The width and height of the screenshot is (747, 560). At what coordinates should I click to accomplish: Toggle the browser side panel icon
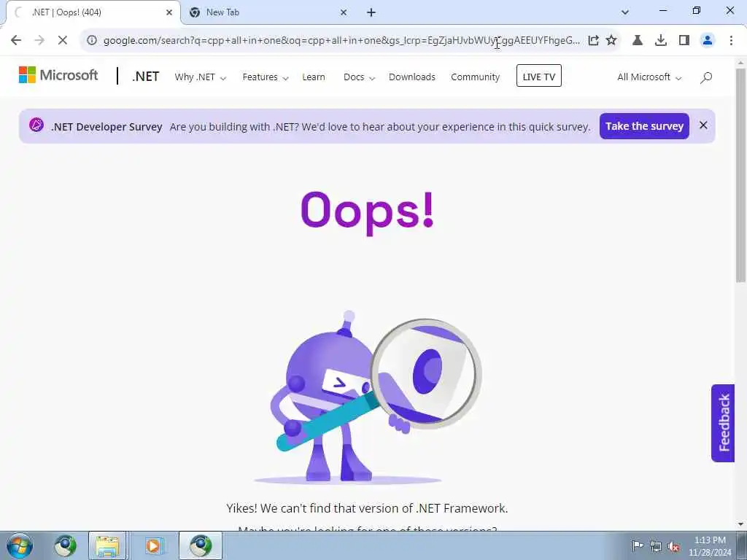tap(684, 41)
